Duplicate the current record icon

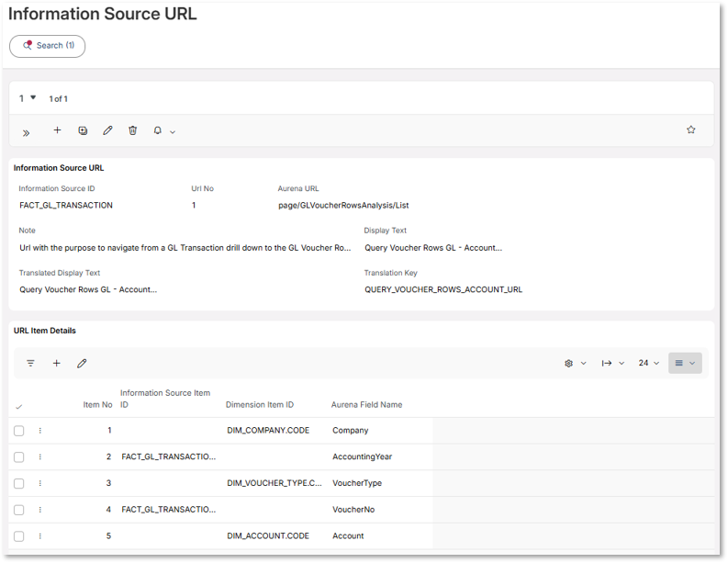(83, 130)
